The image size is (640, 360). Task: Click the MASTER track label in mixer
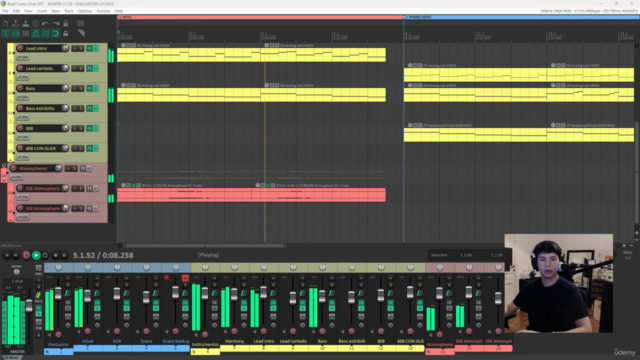click(x=17, y=351)
